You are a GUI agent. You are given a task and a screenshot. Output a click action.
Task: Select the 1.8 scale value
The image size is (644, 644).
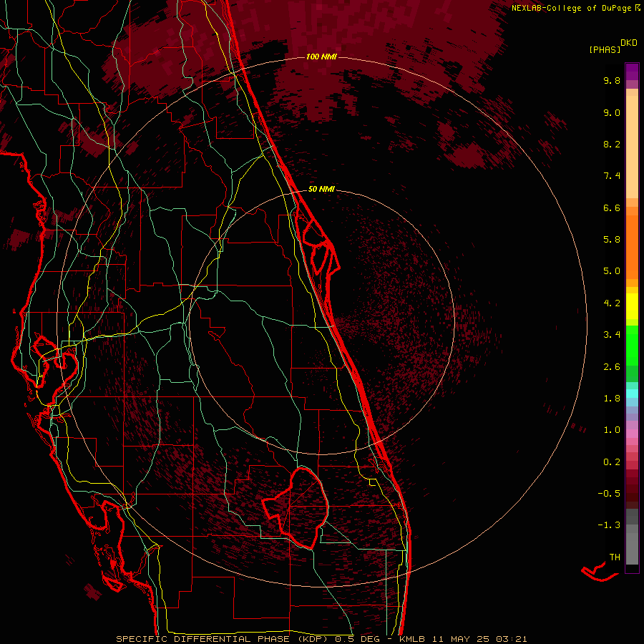[612, 399]
